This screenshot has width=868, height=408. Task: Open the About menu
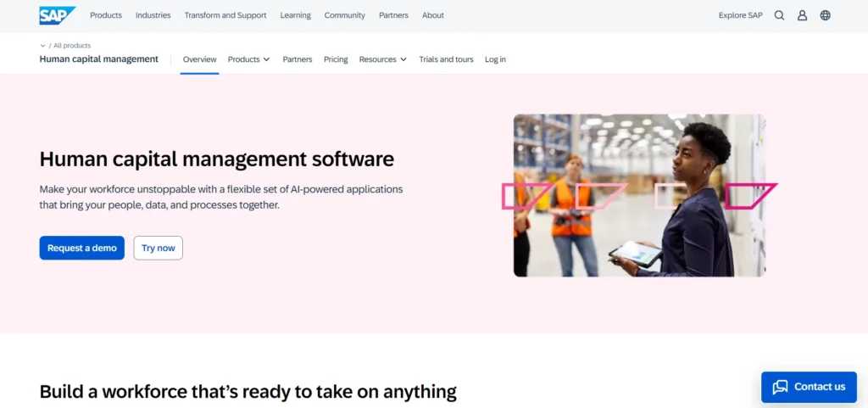tap(433, 15)
